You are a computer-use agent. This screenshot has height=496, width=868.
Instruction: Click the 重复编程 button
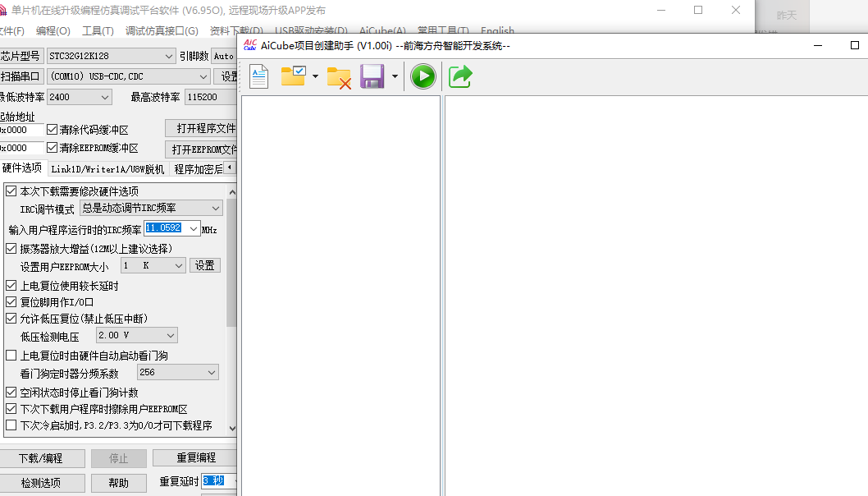195,457
